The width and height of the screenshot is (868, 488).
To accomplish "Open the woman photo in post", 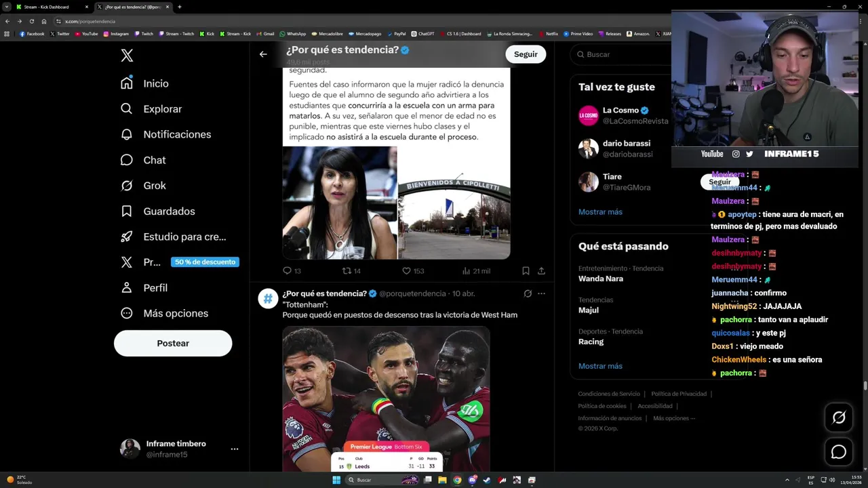I will pyautogui.click(x=339, y=203).
